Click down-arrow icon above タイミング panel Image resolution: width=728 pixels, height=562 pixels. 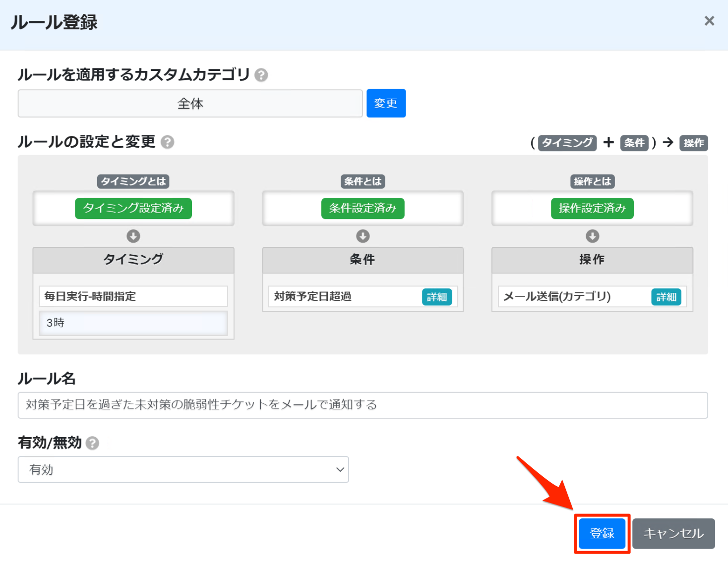click(133, 236)
